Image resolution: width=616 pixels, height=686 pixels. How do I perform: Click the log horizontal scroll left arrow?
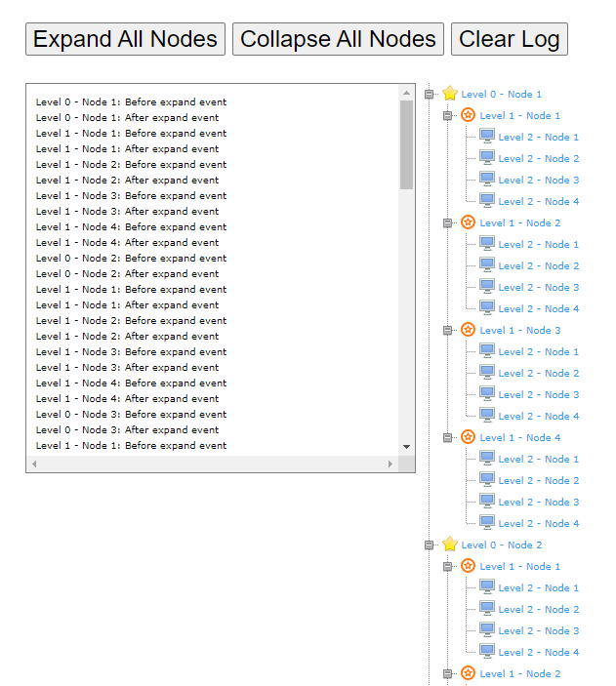(x=34, y=464)
